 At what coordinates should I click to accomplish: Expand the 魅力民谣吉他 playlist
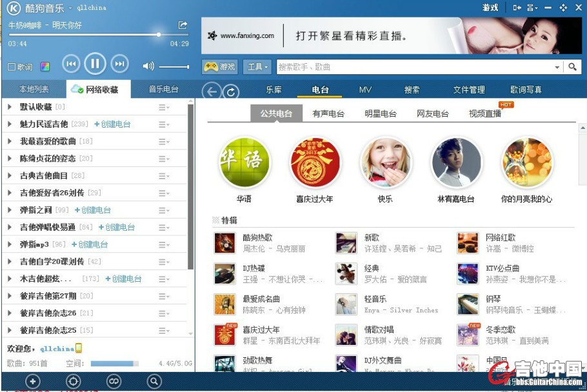[10, 124]
